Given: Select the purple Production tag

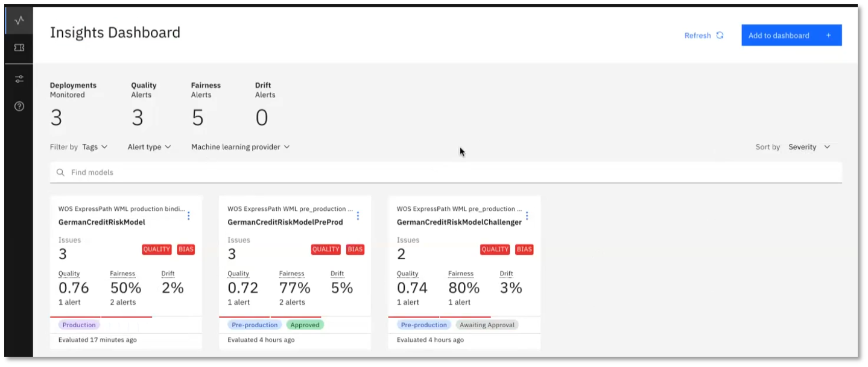Looking at the screenshot, I should [79, 325].
